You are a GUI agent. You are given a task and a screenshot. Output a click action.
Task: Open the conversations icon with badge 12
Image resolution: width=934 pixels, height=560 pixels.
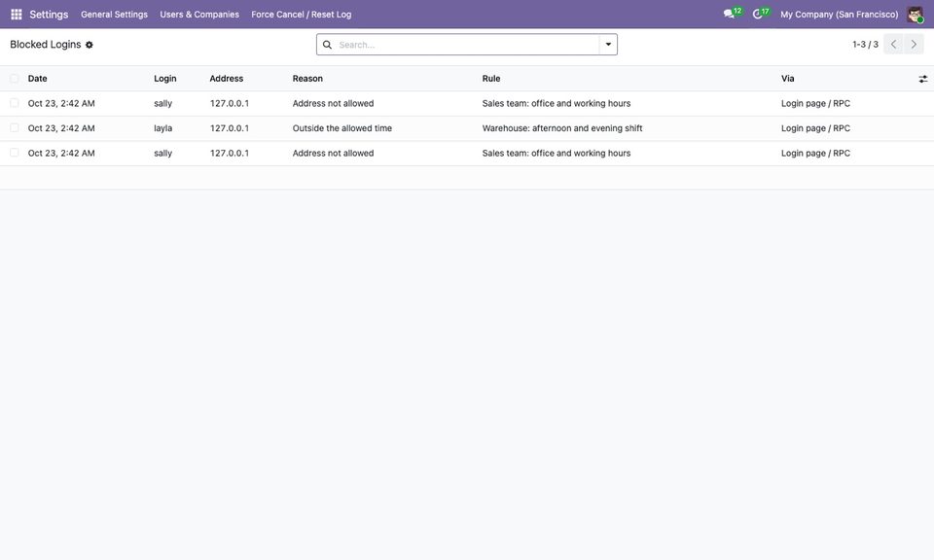[732, 13]
